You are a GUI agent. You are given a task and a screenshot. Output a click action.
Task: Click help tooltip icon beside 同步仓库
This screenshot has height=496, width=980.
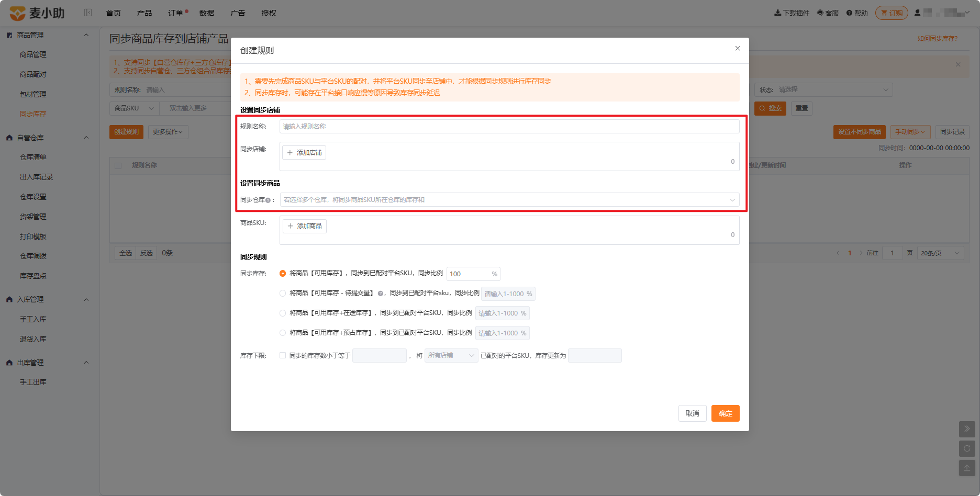[268, 200]
